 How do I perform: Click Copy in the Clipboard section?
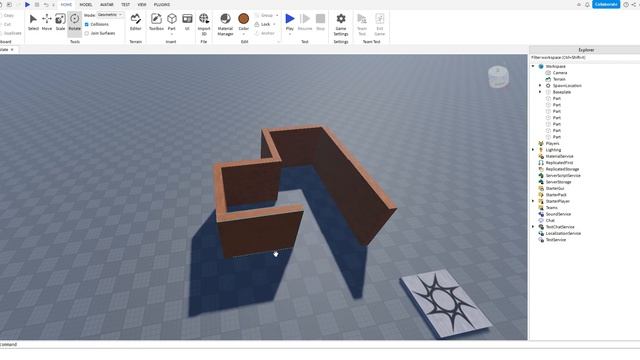(x=7, y=16)
